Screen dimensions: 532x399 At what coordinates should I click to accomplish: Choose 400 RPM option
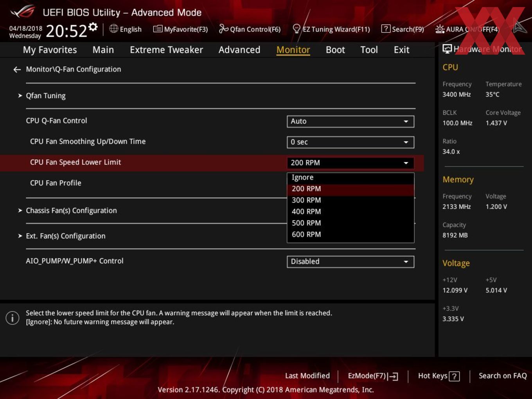[x=350, y=212]
